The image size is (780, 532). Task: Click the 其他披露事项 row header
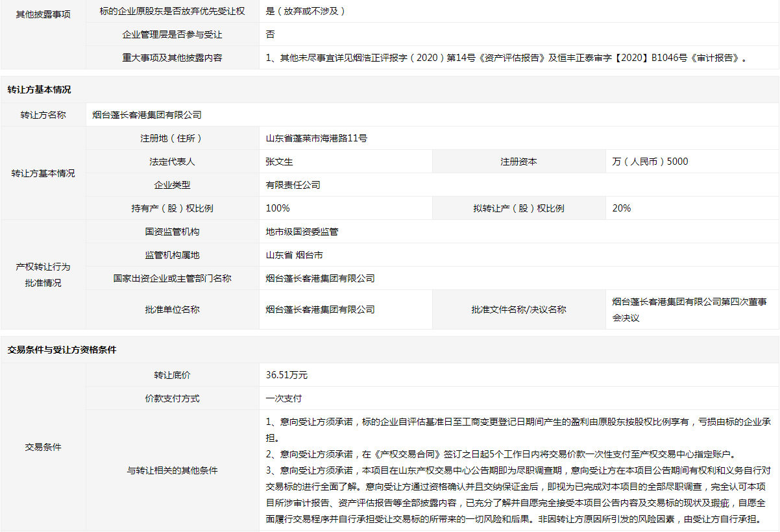point(43,14)
